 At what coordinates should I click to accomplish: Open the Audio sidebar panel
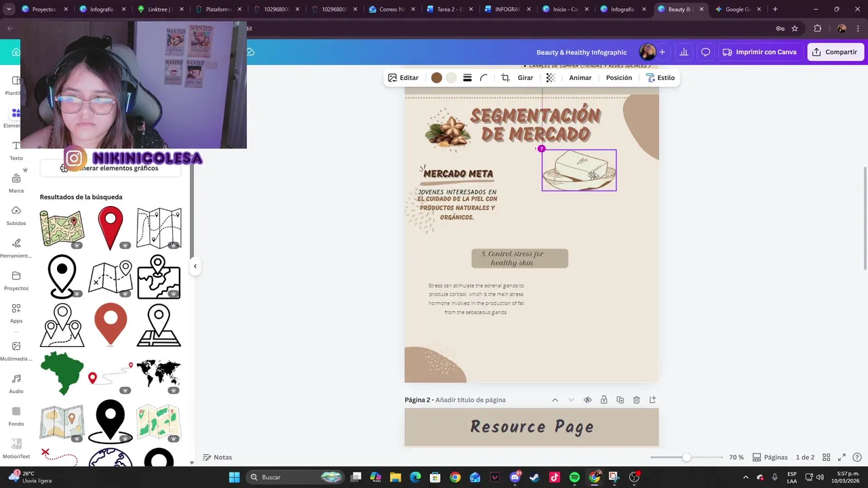16,384
